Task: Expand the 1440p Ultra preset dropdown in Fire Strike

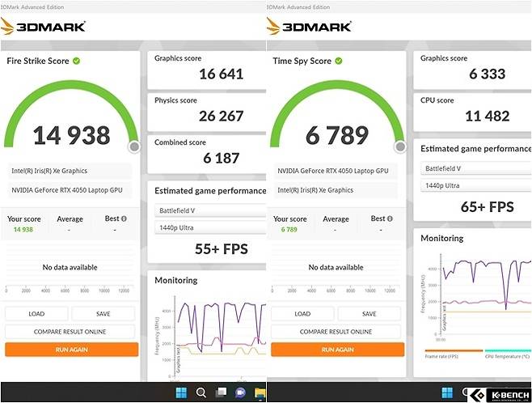Action: (x=209, y=227)
